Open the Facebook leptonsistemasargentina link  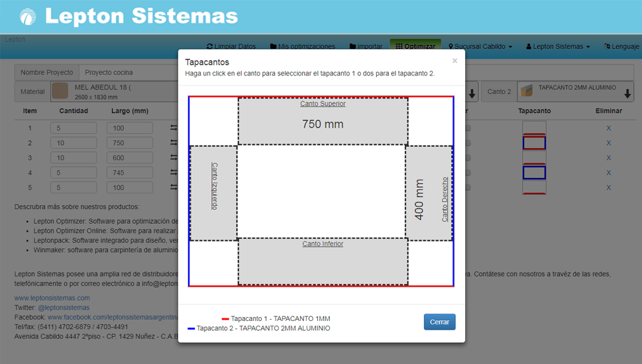coord(113,317)
